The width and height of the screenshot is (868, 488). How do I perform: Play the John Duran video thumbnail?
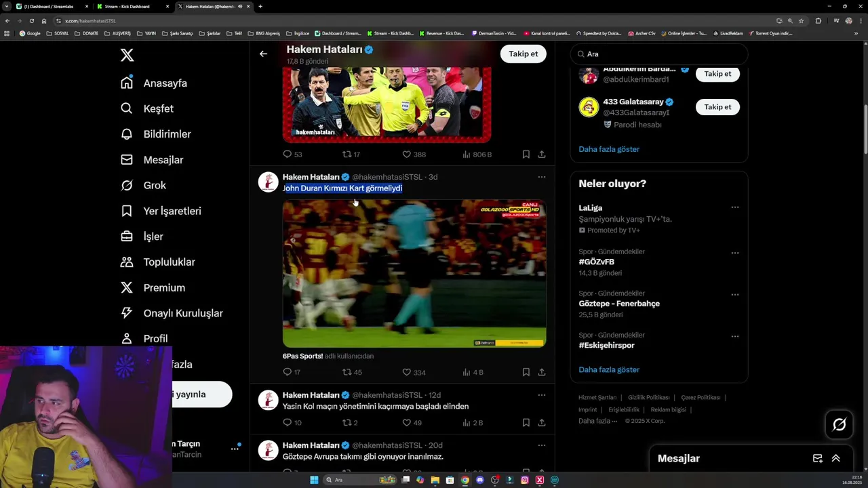[x=414, y=273]
